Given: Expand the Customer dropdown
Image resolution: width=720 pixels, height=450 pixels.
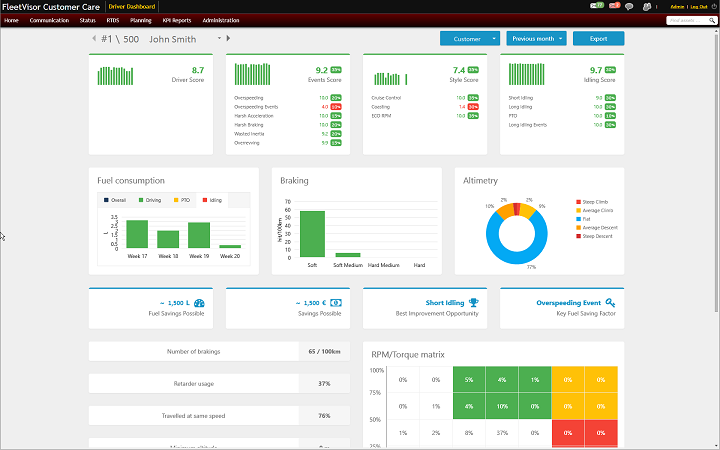Looking at the screenshot, I should click(x=495, y=39).
